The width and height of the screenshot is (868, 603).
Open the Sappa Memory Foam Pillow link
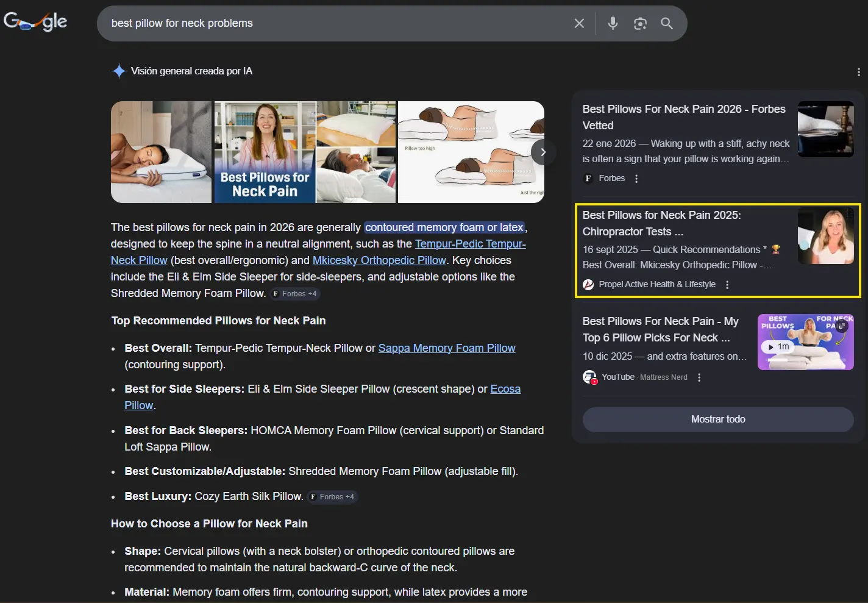[x=447, y=348]
